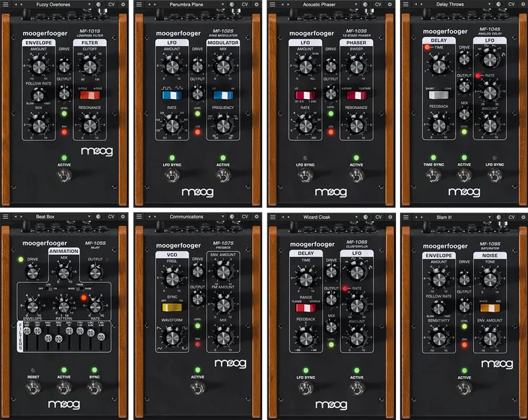This screenshot has height=420, width=528.
Task: Toggle LFO SYNC footswitch on MF-108S Cluster Flux
Action: [x=306, y=388]
